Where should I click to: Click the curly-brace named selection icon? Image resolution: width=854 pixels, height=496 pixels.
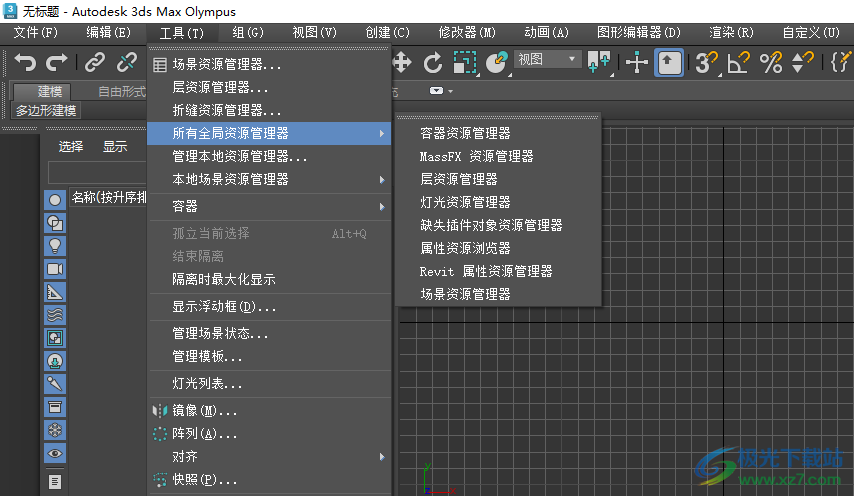[x=841, y=63]
